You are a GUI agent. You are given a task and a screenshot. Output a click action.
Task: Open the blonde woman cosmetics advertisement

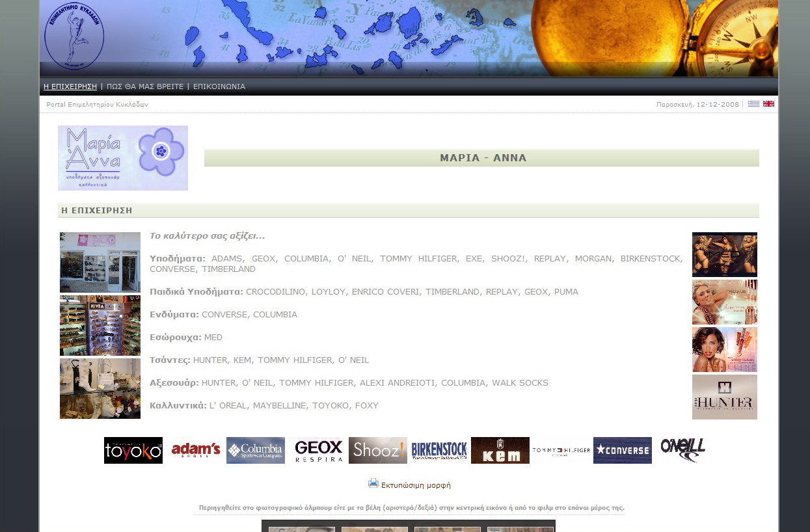725,302
